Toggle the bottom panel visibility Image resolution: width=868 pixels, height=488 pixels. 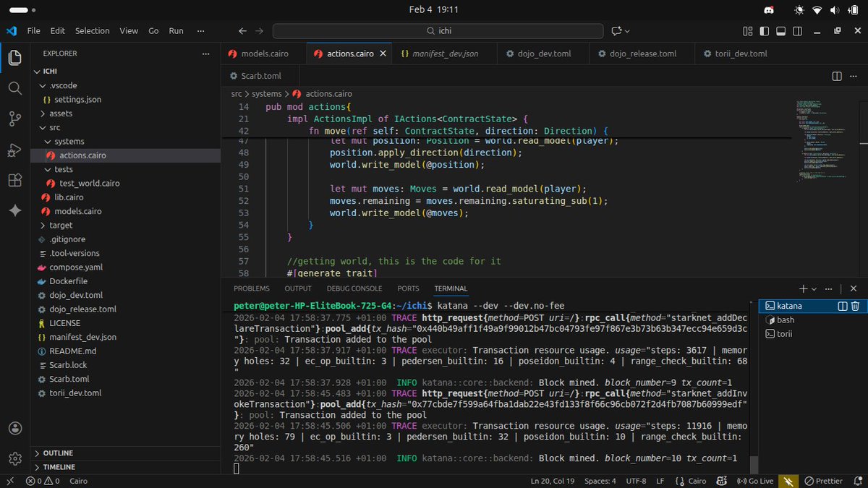coord(780,31)
